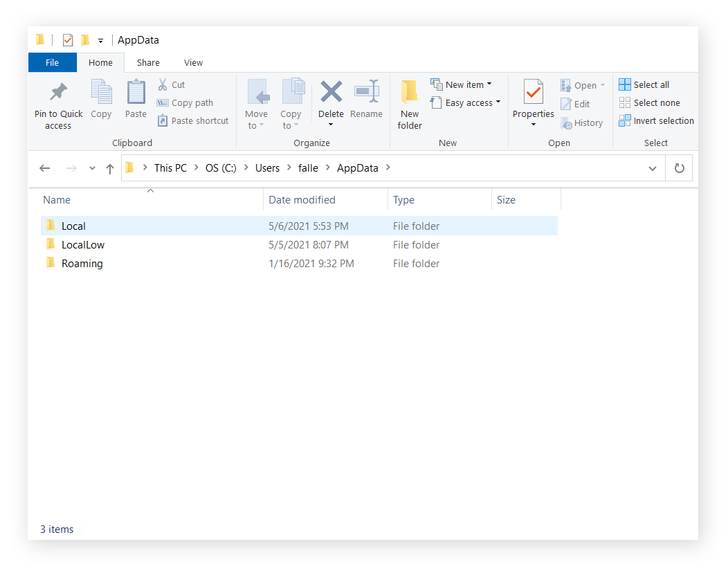Click the History icon
The height and width of the screenshot is (571, 728).
click(582, 123)
